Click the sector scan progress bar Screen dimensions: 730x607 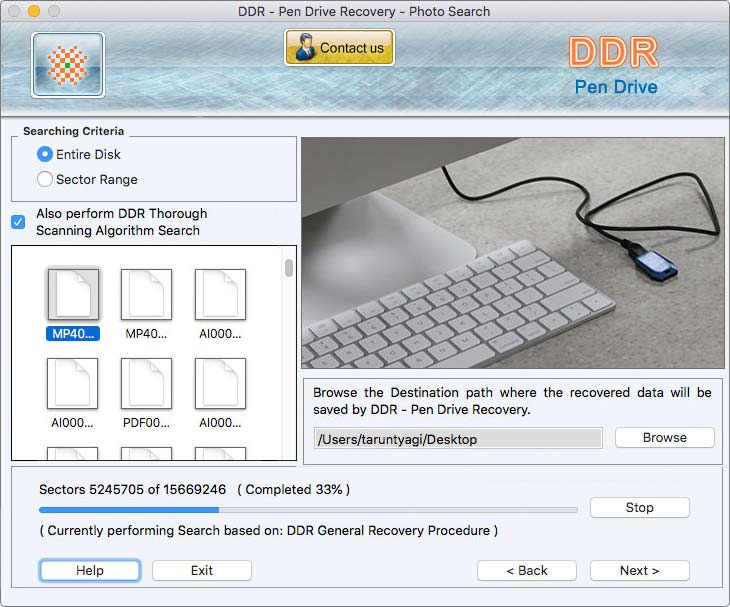click(x=308, y=510)
